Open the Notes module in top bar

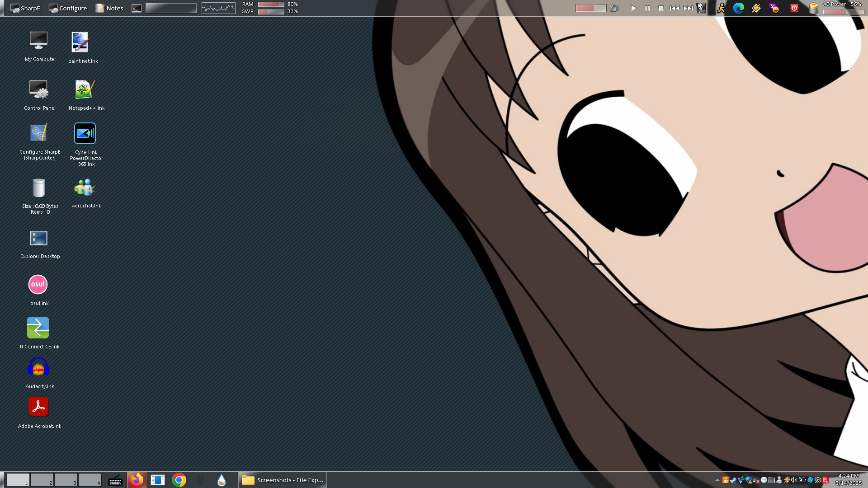[109, 8]
